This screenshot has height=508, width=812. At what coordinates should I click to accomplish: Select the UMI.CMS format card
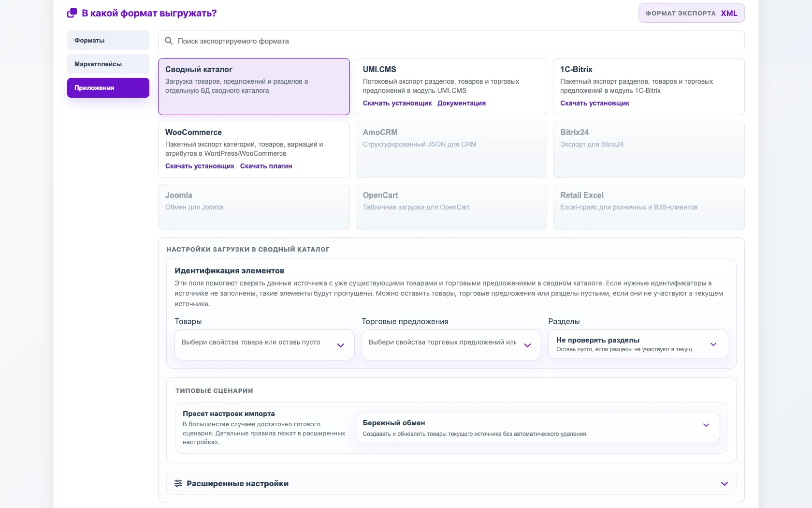[451, 87]
